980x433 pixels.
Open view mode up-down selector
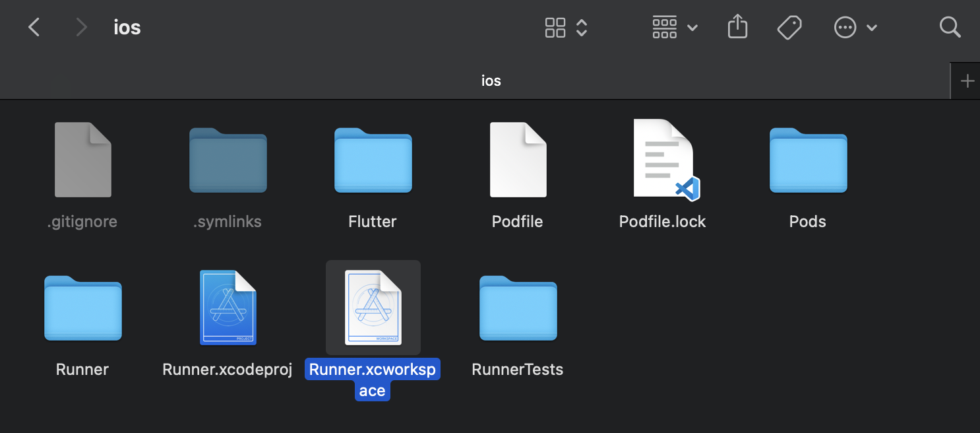coord(582,27)
